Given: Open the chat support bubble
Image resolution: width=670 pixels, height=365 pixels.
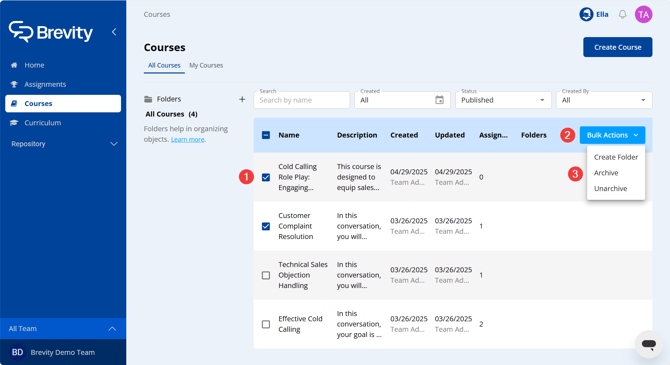Looking at the screenshot, I should tap(649, 344).
